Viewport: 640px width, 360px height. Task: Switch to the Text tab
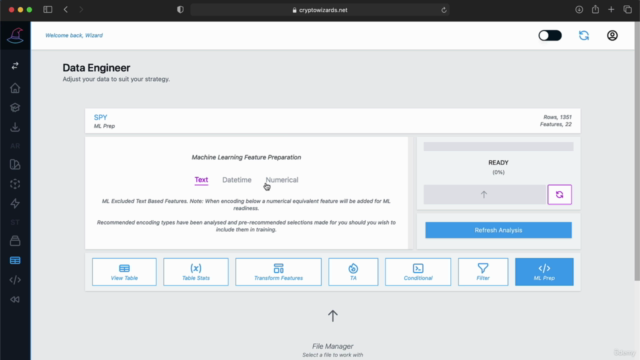pos(201,180)
